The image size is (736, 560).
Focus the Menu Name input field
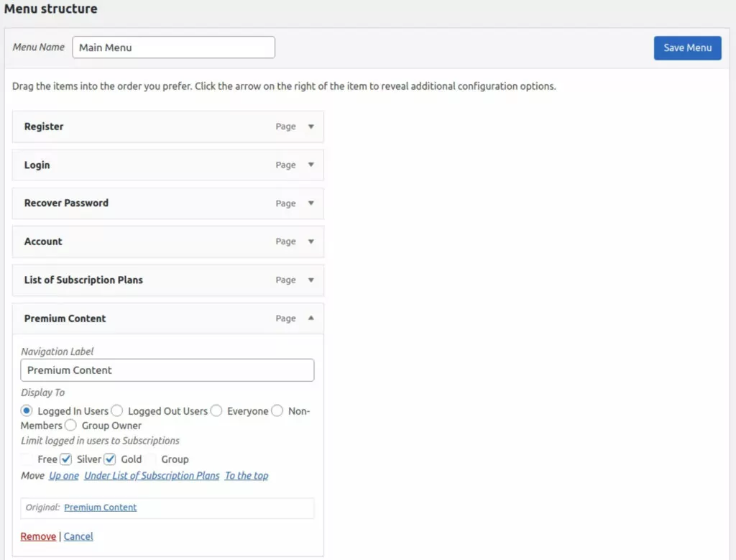[x=174, y=47]
